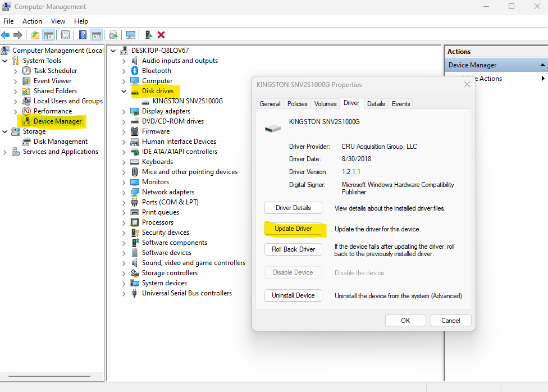This screenshot has height=392, width=548.
Task: Click the Device Manager tree icon
Action: 26,121
